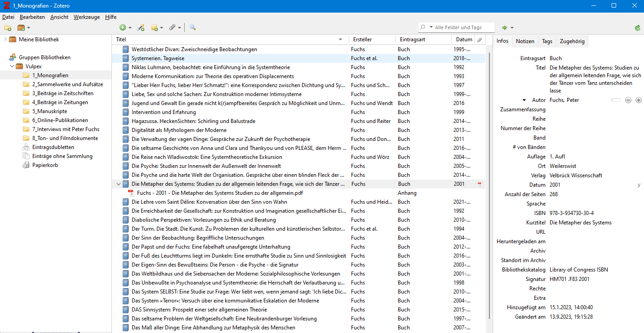Click book icon of Moderne Kommunikation row
This screenshot has height=333, width=644.
pyautogui.click(x=126, y=76)
